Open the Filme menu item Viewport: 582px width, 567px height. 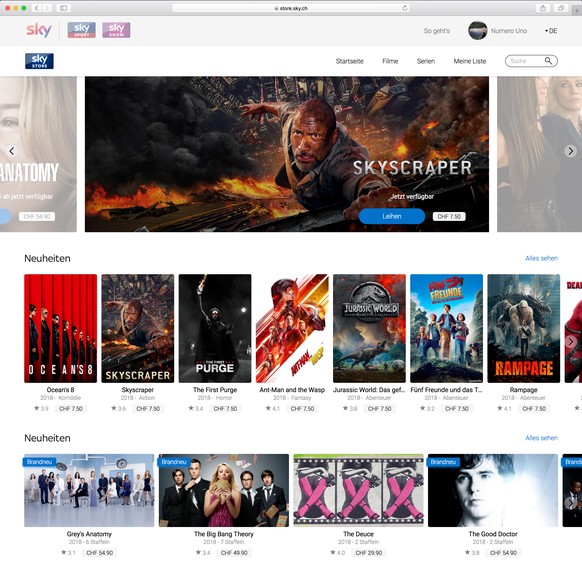[x=390, y=61]
